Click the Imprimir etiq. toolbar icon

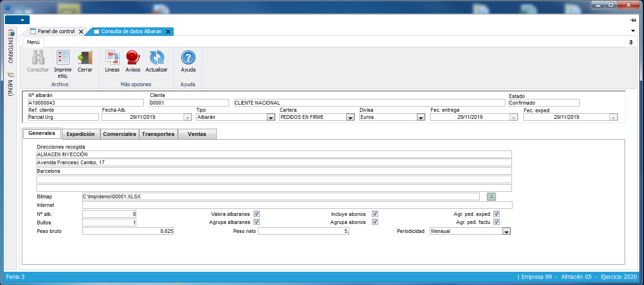(63, 58)
